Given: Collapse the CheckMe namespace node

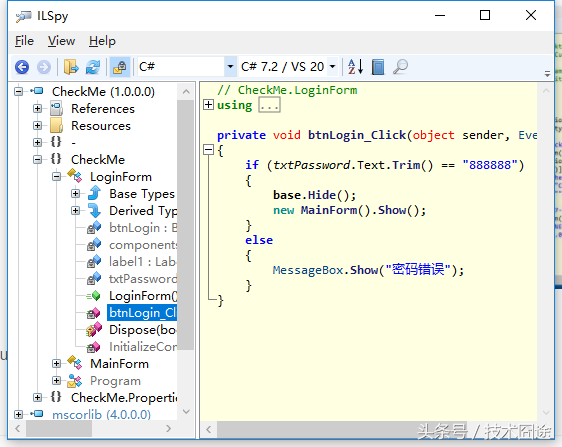Looking at the screenshot, I should tap(38, 160).
